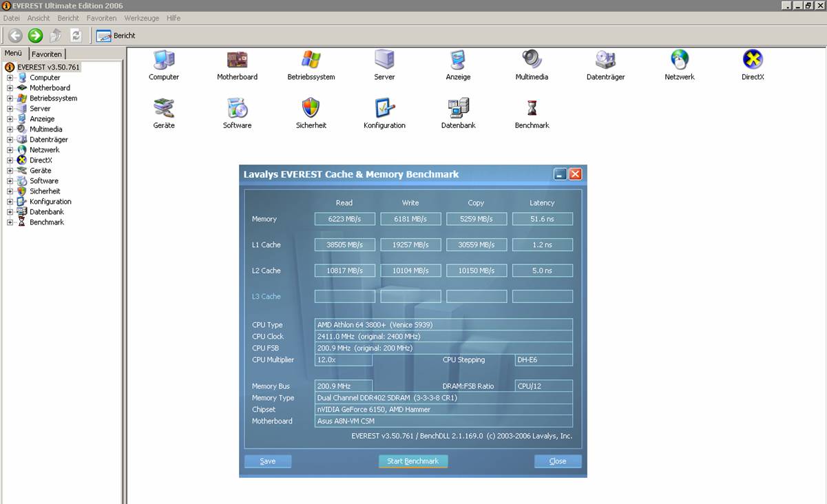The width and height of the screenshot is (827, 504).
Task: Select Benchmark in the sidebar tree
Action: coord(47,222)
